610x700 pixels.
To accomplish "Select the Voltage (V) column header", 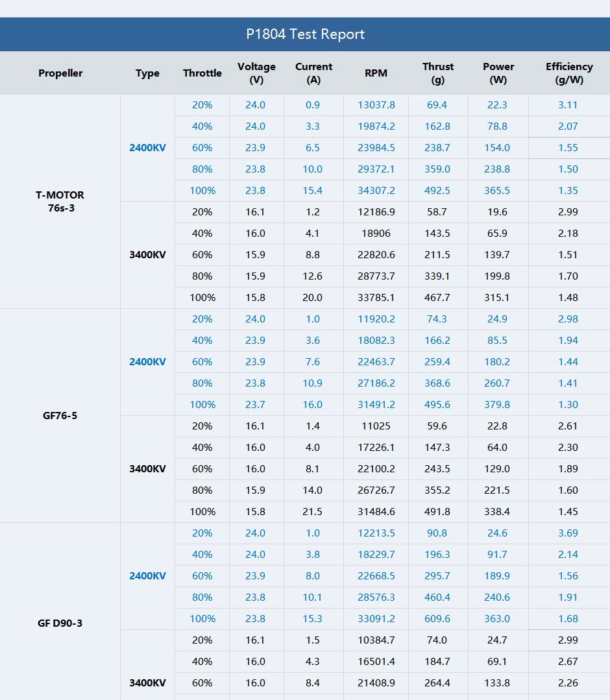I will (x=256, y=73).
